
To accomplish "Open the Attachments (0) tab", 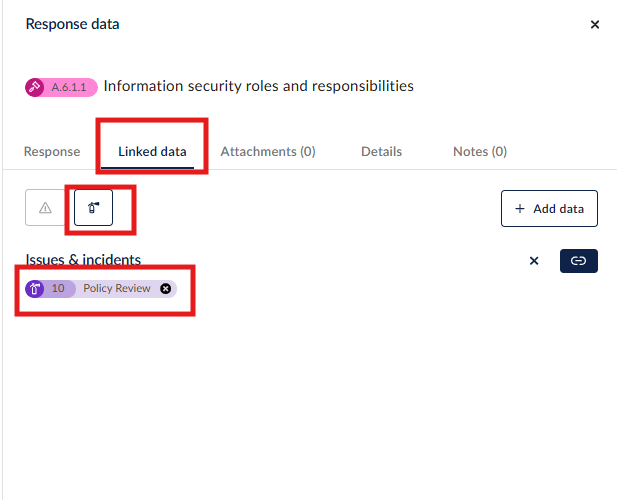I will coord(268,152).
